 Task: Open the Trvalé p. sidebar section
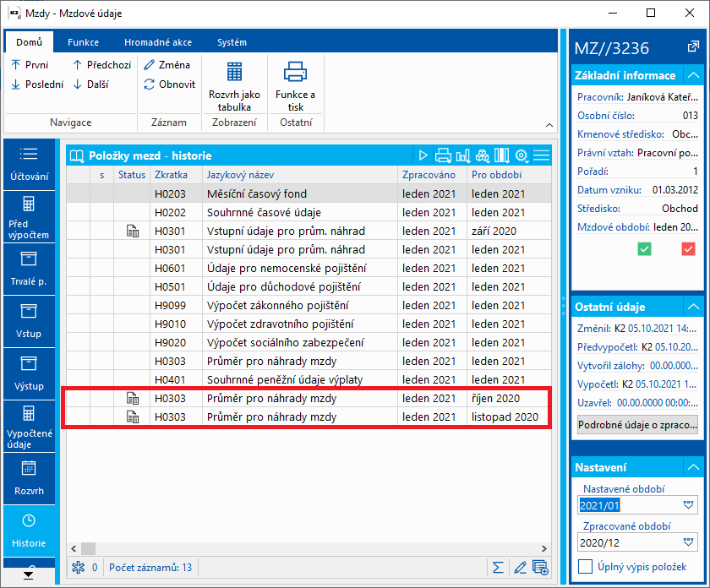[29, 269]
